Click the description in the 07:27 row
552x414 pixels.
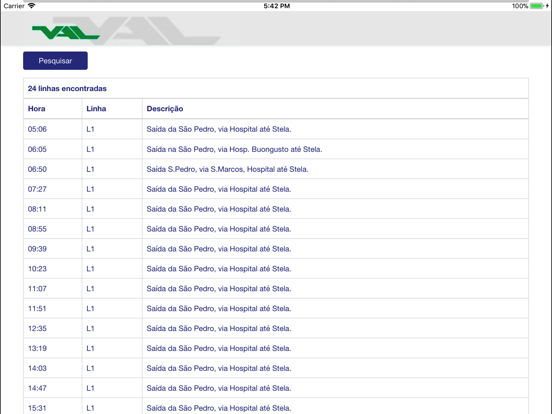click(219, 189)
